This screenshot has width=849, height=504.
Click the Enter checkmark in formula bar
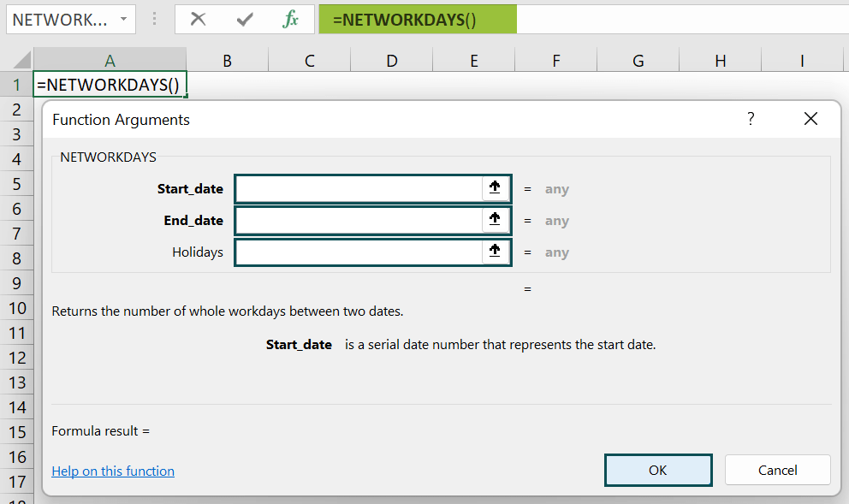tap(246, 19)
